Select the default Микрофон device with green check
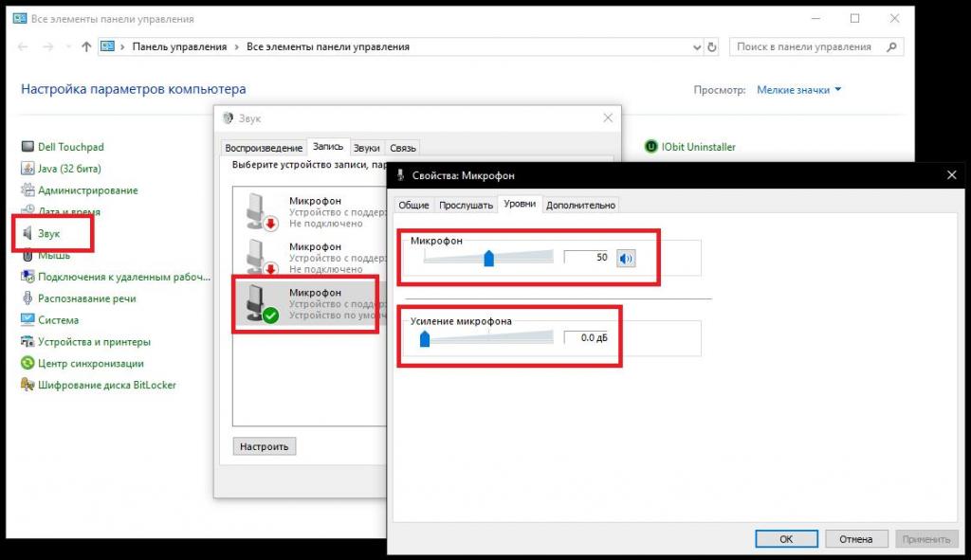Image resolution: width=971 pixels, height=560 pixels. click(308, 304)
